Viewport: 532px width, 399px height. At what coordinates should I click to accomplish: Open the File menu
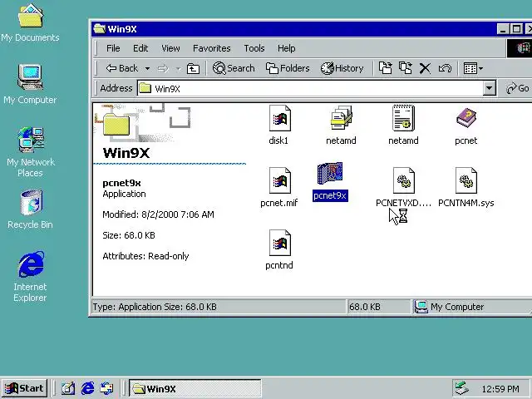coord(113,48)
